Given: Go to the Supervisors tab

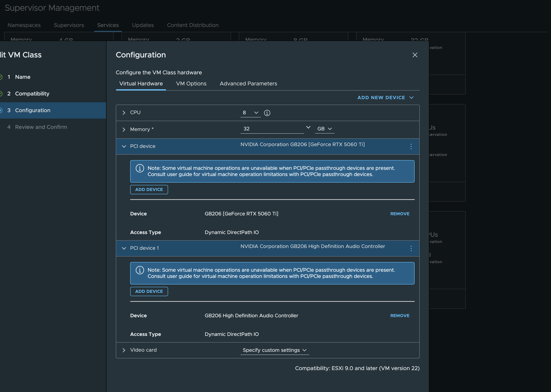Looking at the screenshot, I should (69, 25).
